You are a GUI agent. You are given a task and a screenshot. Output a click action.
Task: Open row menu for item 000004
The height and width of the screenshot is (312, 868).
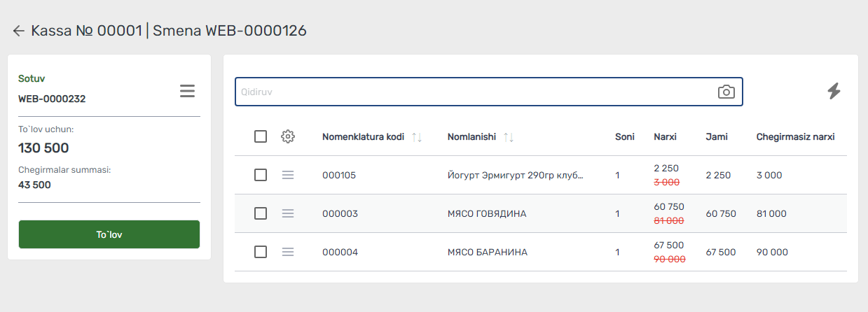tap(288, 252)
